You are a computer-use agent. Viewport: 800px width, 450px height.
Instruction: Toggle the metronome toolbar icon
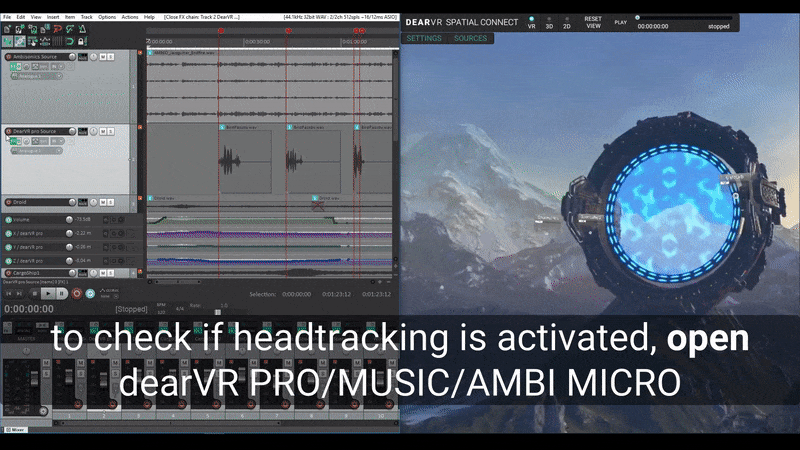tap(82, 29)
